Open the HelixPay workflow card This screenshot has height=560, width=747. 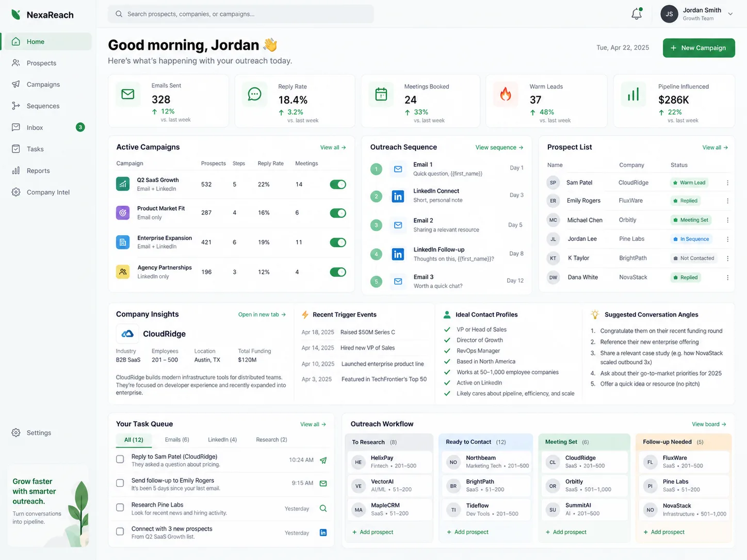point(390,462)
